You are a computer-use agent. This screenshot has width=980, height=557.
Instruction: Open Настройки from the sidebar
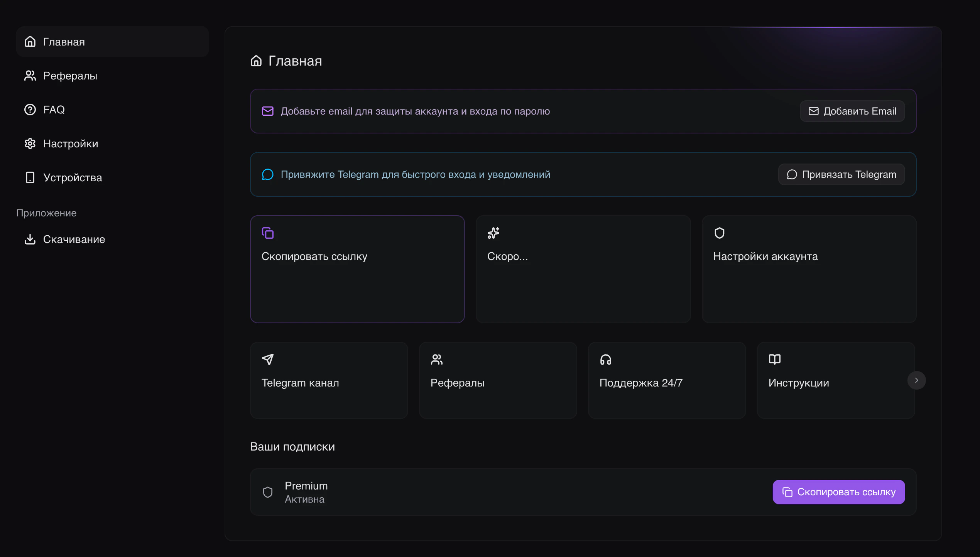coord(70,143)
